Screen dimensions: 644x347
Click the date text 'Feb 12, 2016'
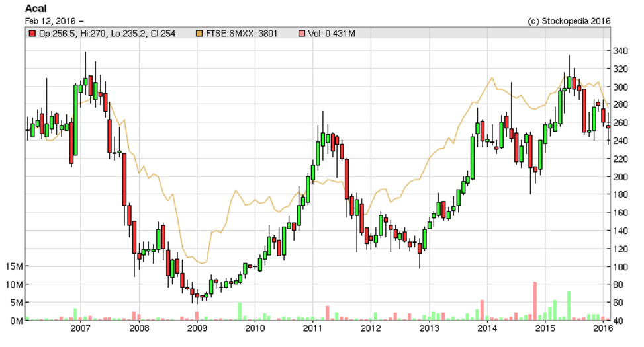(50, 21)
